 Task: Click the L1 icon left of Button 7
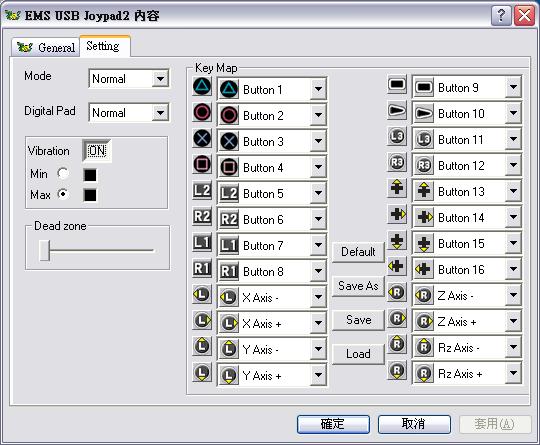[x=202, y=242]
